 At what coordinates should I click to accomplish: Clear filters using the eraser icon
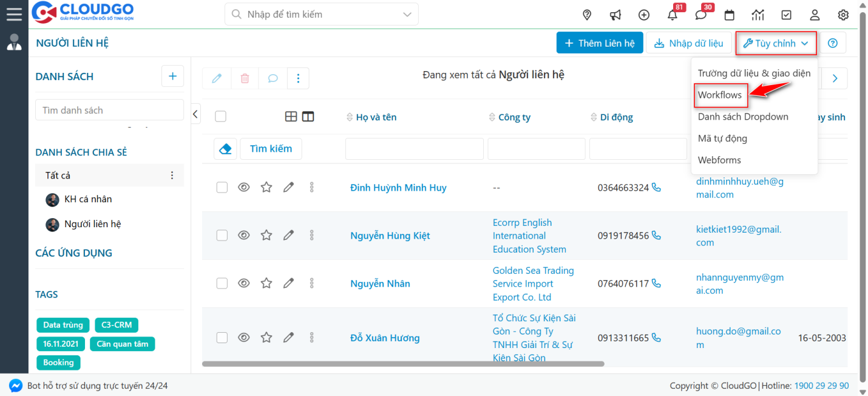coord(225,148)
